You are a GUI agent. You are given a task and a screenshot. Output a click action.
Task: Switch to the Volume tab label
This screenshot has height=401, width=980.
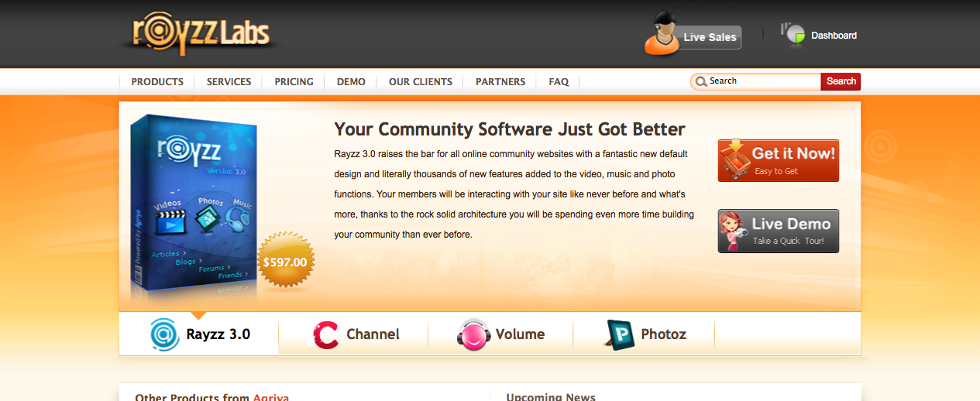(520, 334)
